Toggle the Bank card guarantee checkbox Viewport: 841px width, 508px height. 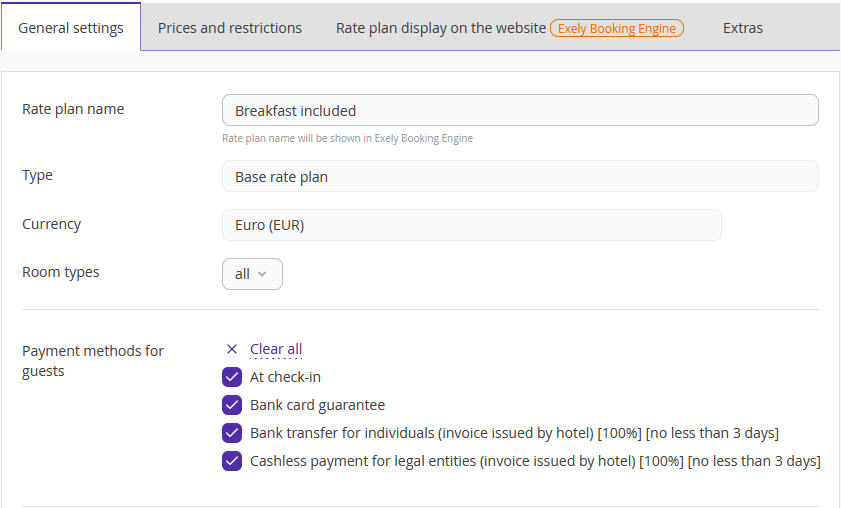[232, 405]
